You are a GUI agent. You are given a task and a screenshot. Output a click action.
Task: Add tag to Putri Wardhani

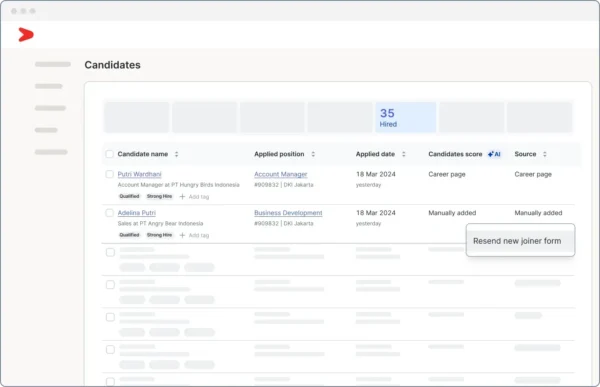click(x=194, y=197)
